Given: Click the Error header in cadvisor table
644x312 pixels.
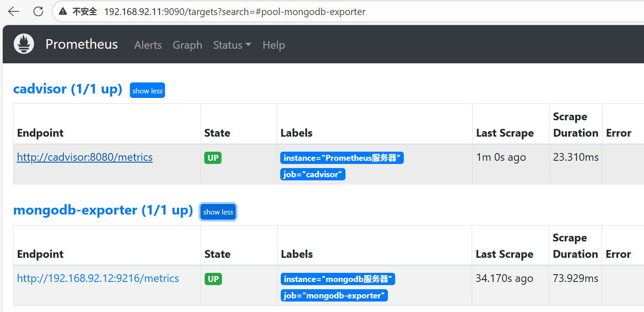Looking at the screenshot, I should [618, 133].
